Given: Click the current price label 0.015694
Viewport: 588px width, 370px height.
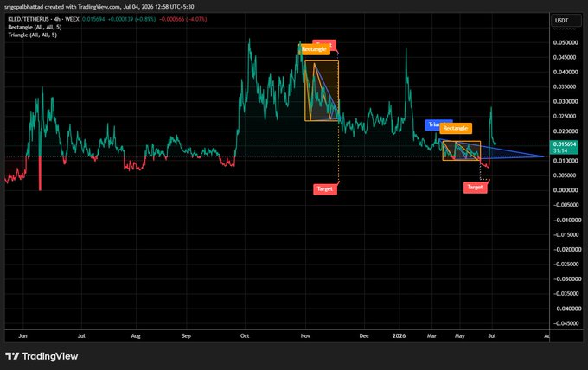Looking at the screenshot, I should (565, 147).
